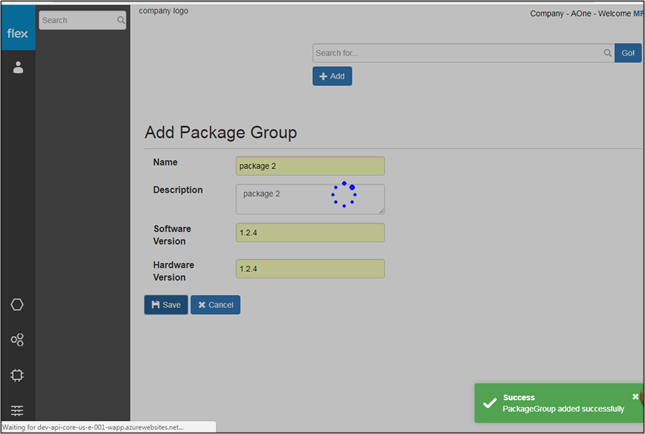Image resolution: width=645 pixels, height=434 pixels.
Task: Click the Name field containing package 2
Action: click(x=310, y=166)
